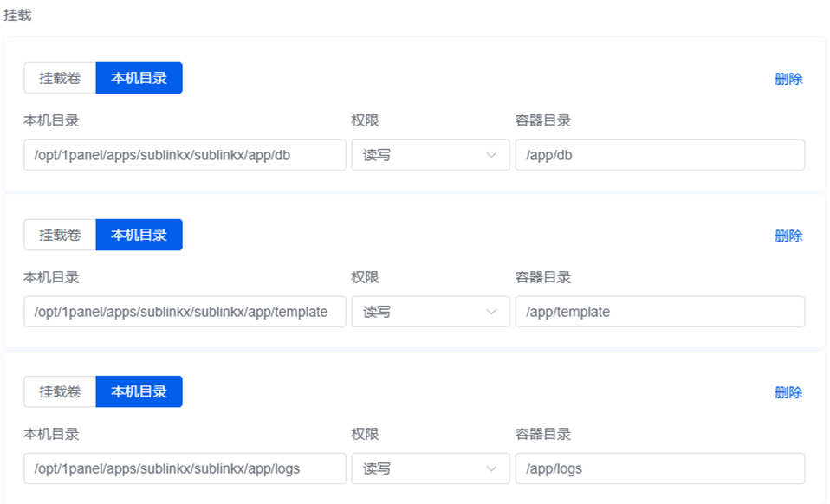Screen dimensions: 830x504
Task: Open the 权限 selector for the /app/logs mount
Action: tap(420, 468)
